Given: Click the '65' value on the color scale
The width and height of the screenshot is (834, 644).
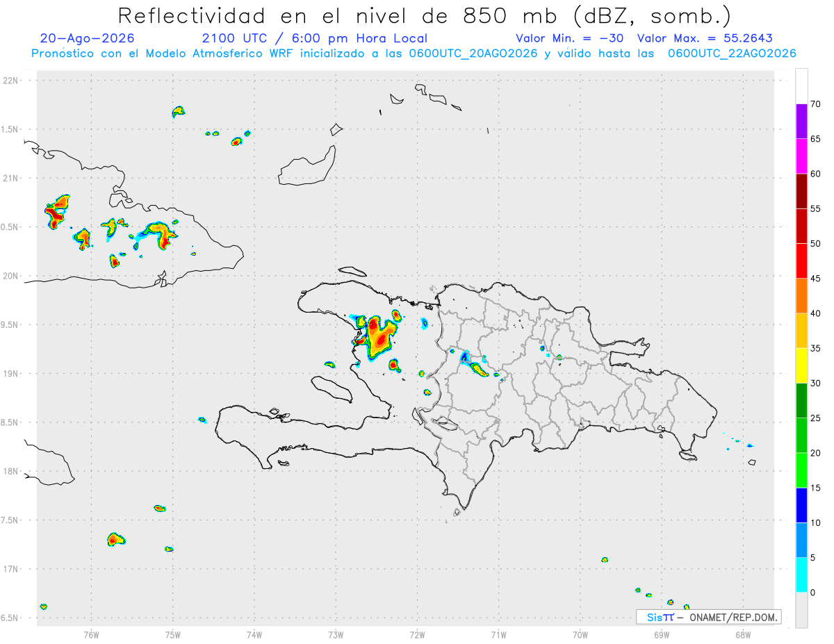Looking at the screenshot, I should pyautogui.click(x=815, y=139).
